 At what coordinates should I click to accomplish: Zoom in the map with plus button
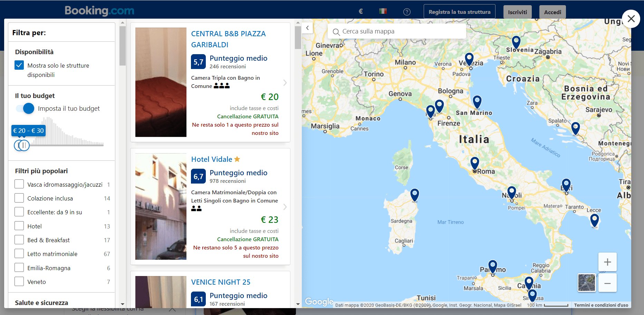tap(607, 262)
